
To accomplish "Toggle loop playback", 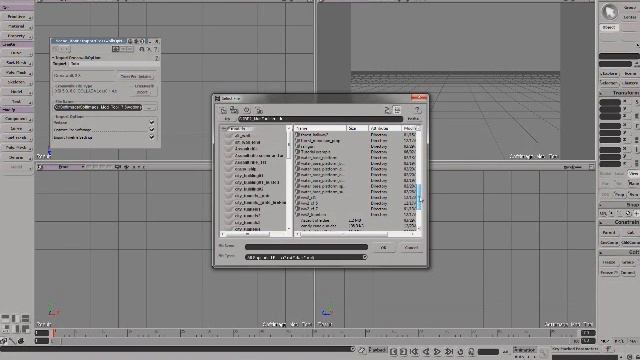I will (x=461, y=351).
